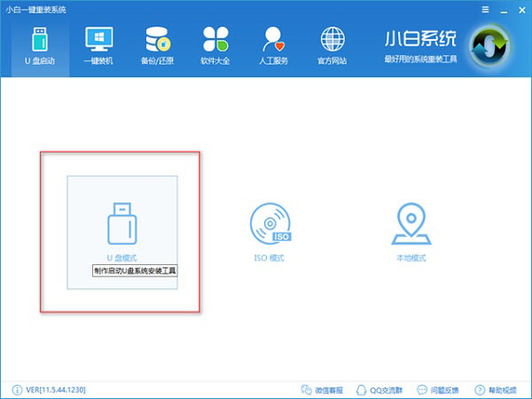Open 备份/还原 database icon
Viewport: 532px width, 399px height.
coord(158,39)
